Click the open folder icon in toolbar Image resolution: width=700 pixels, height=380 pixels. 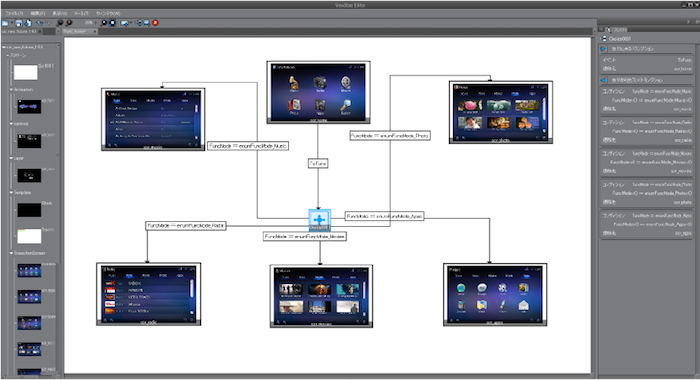pyautogui.click(x=5, y=23)
